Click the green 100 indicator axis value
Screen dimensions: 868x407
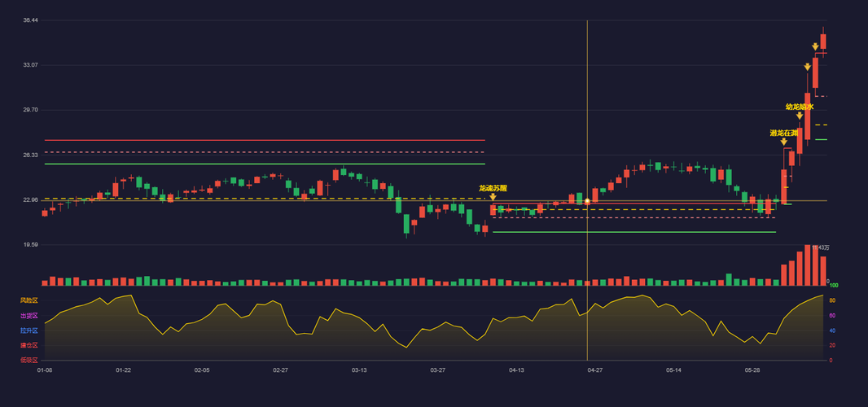833,286
